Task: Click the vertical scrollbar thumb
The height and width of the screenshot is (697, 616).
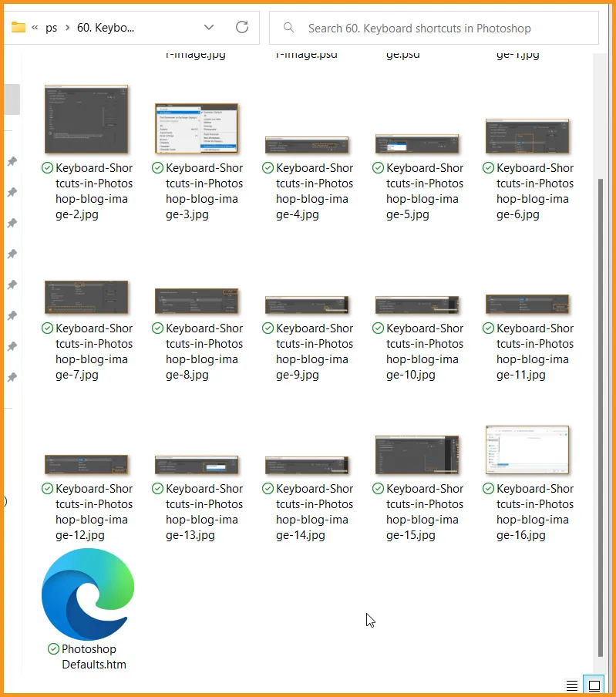Action: click(601, 416)
